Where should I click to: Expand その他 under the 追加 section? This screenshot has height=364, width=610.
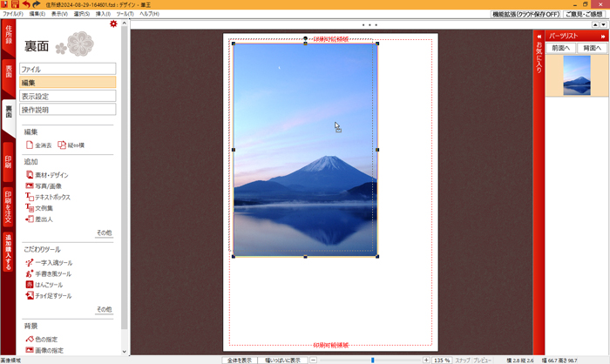coord(104,233)
